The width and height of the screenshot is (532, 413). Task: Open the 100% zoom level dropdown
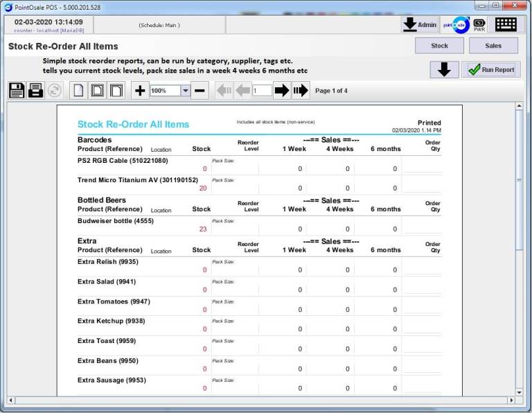[x=185, y=91]
